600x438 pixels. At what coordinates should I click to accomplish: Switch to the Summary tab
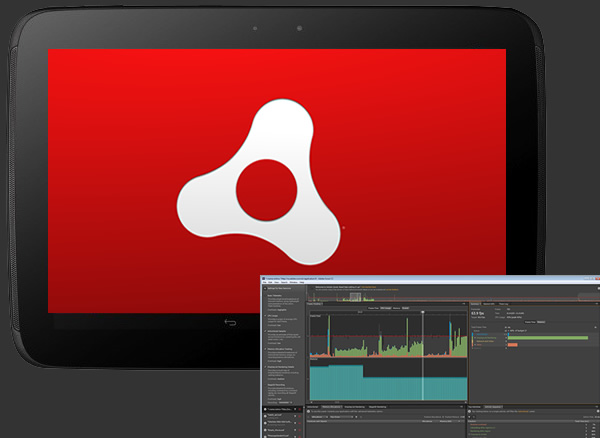pyautogui.click(x=475, y=304)
